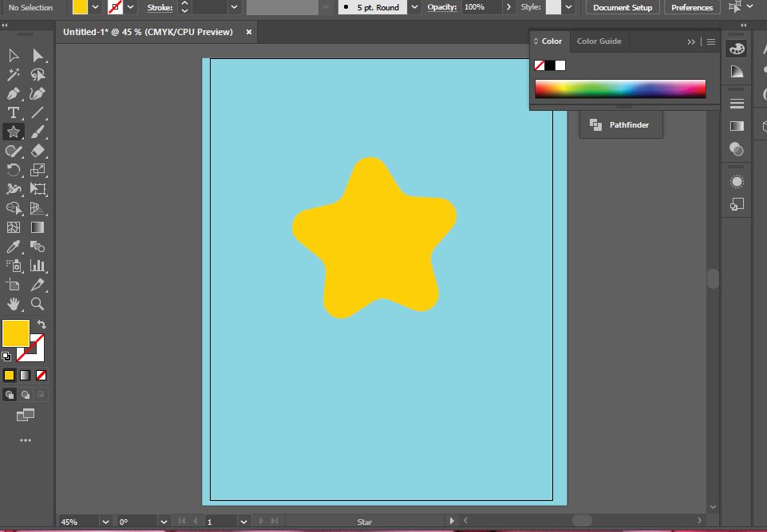The image size is (767, 532).
Task: Click Document Setup button
Action: pos(623,7)
